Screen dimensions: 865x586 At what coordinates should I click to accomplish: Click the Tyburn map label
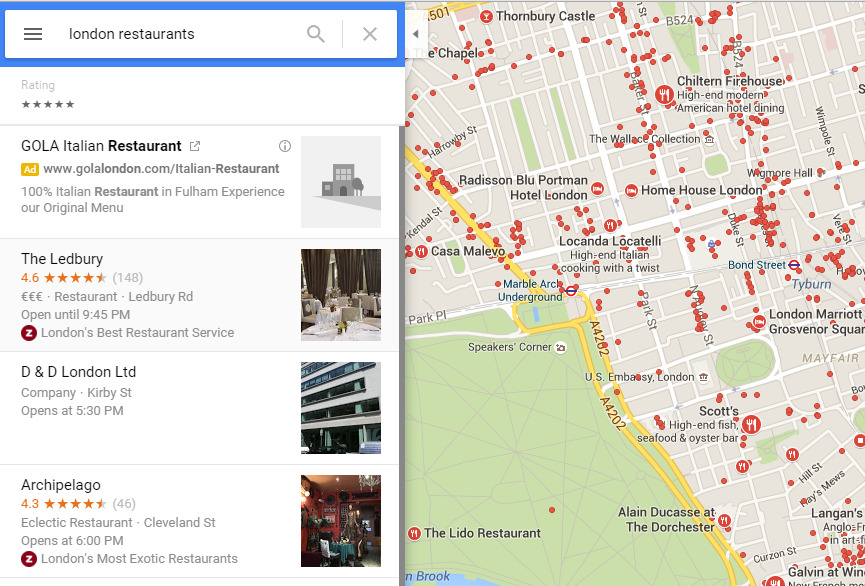[x=811, y=284]
